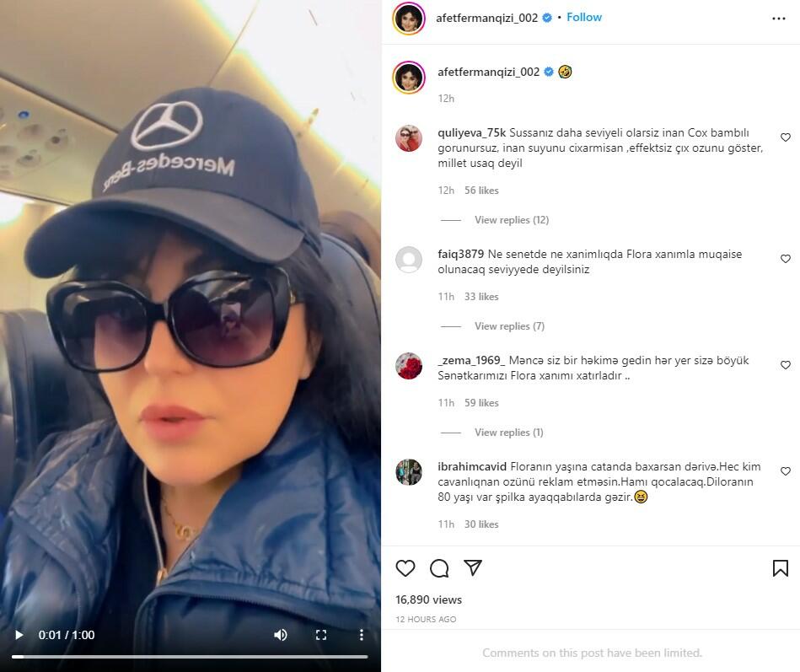The image size is (800, 672).
Task: Like quliyeva_75k's comment
Action: pyautogui.click(x=786, y=137)
